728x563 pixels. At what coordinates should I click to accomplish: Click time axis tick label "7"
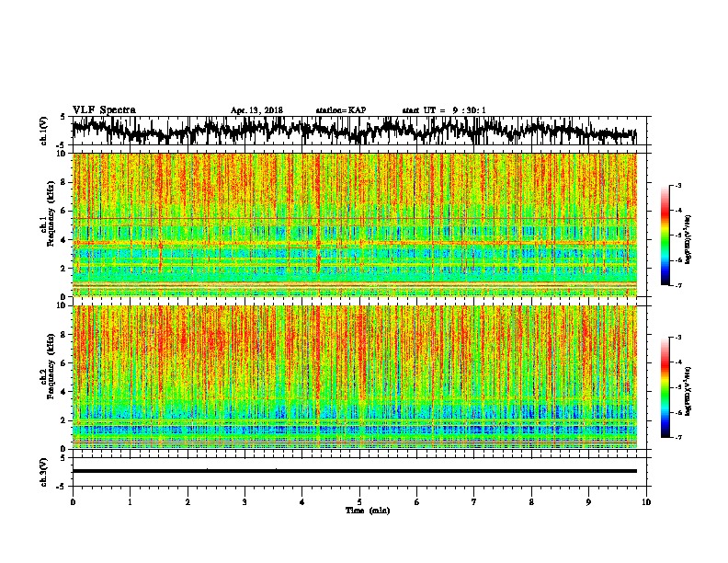coord(474,501)
